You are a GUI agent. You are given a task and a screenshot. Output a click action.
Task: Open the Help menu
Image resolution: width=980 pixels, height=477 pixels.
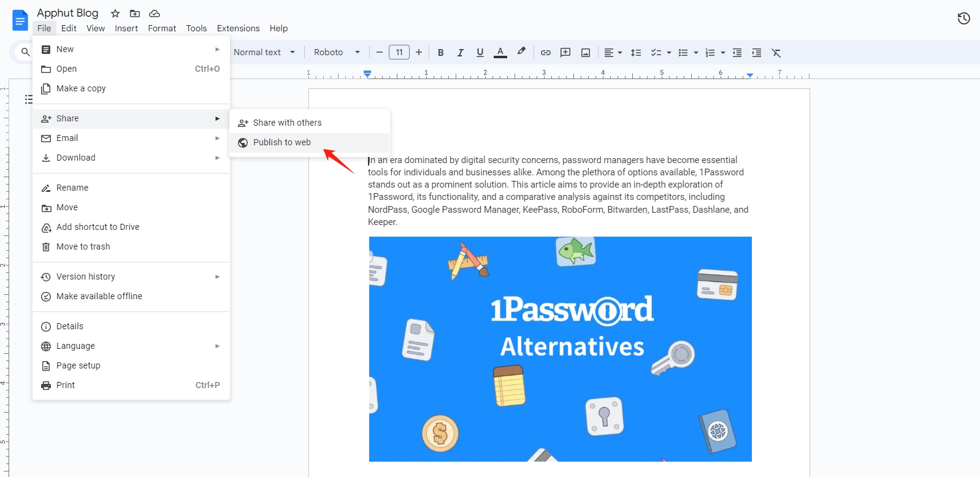(278, 28)
